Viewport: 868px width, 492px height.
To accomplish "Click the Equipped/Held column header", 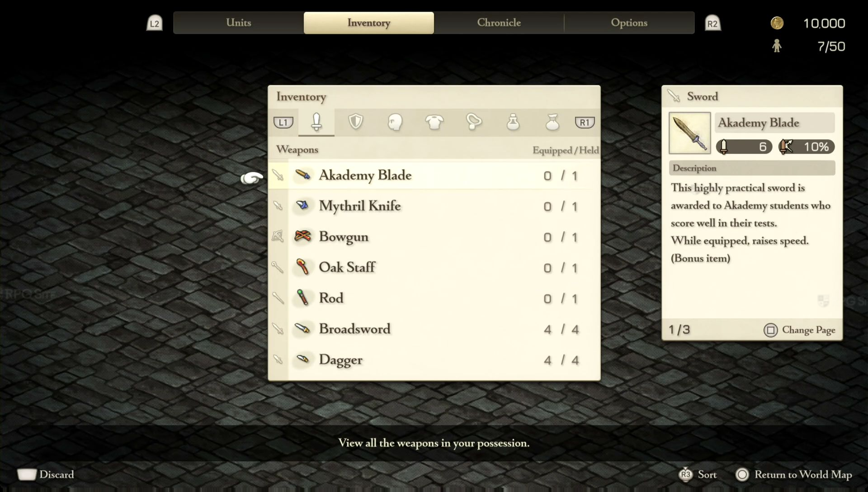I will point(566,150).
